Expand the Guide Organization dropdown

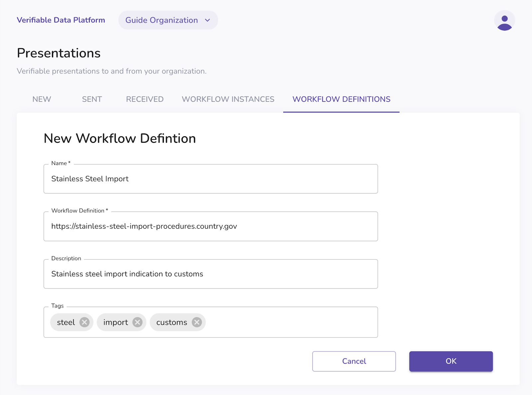(168, 20)
